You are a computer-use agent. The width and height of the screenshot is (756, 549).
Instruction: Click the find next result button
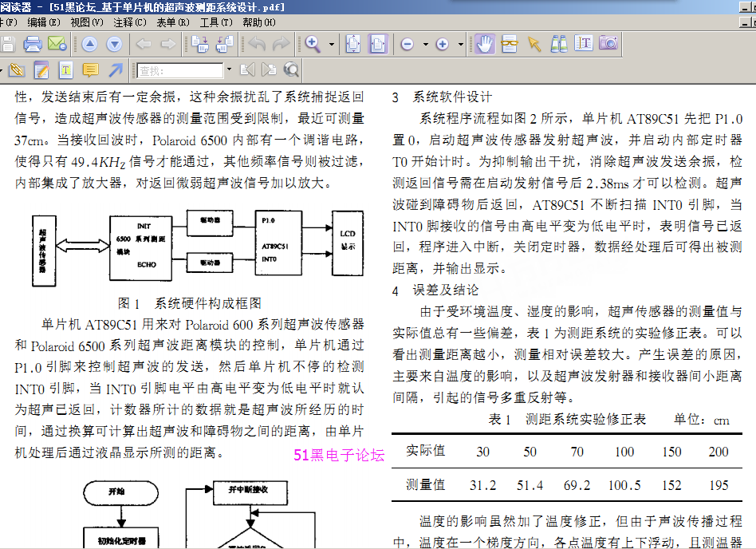(x=269, y=70)
